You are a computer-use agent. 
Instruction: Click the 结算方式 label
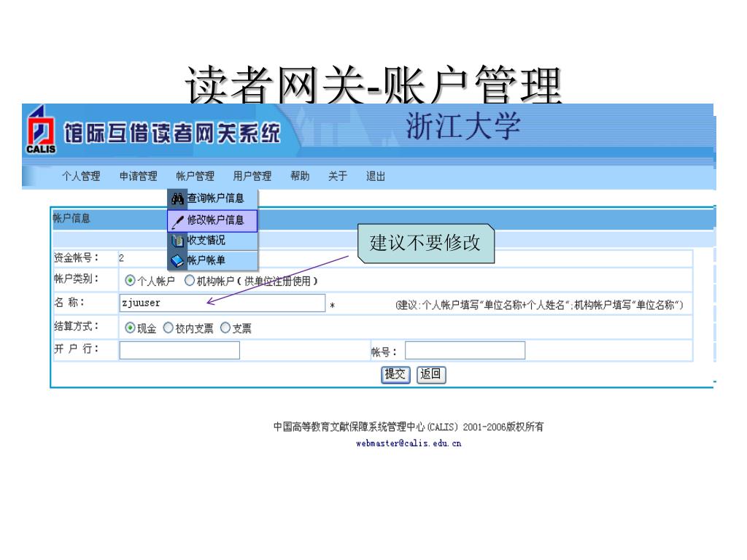76,326
